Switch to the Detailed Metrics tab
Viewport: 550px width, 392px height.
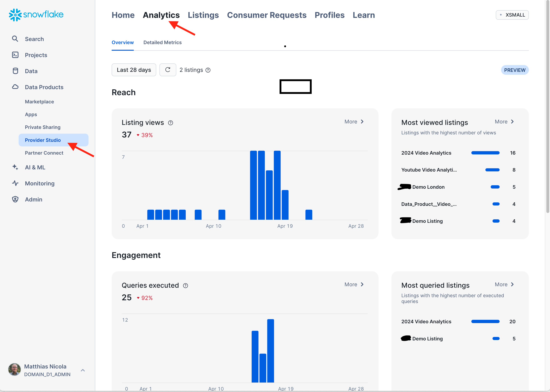(x=162, y=42)
